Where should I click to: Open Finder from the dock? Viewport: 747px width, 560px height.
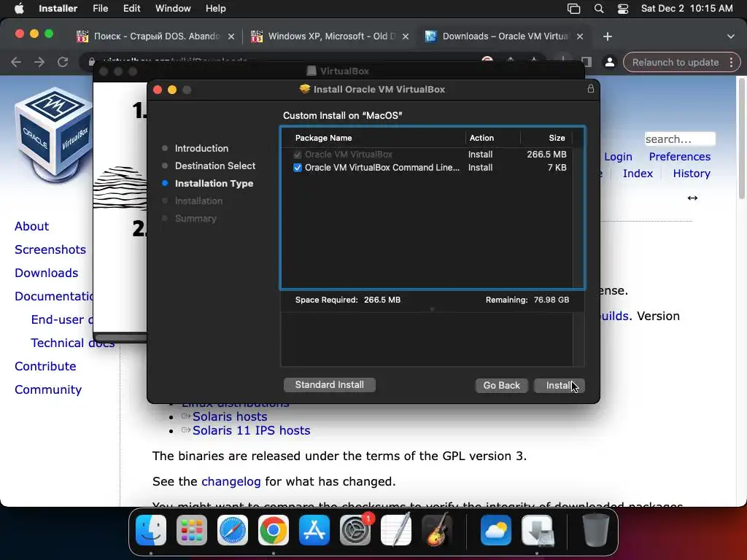151,530
